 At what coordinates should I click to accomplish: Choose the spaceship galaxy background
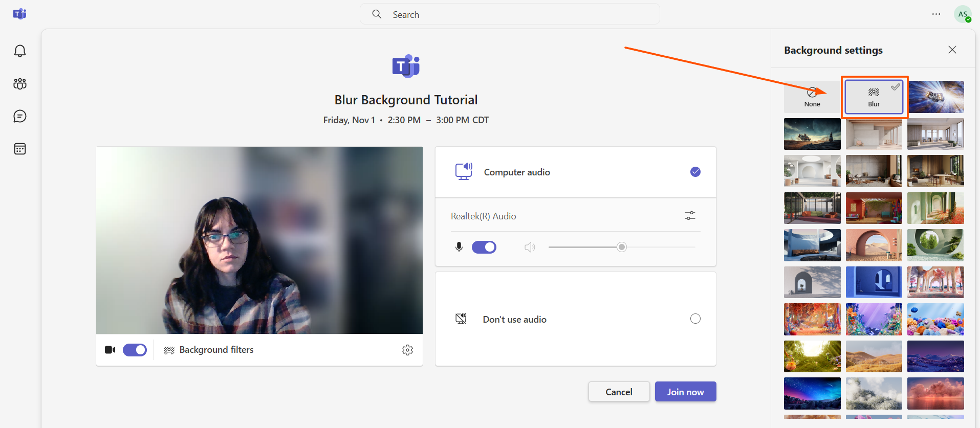[935, 97]
